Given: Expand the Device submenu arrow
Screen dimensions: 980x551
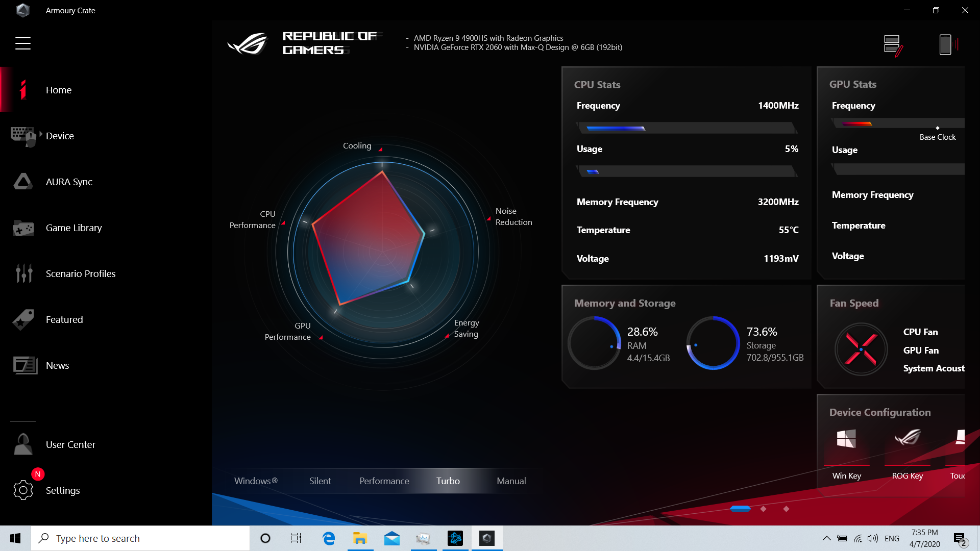Looking at the screenshot, I should [41, 134].
